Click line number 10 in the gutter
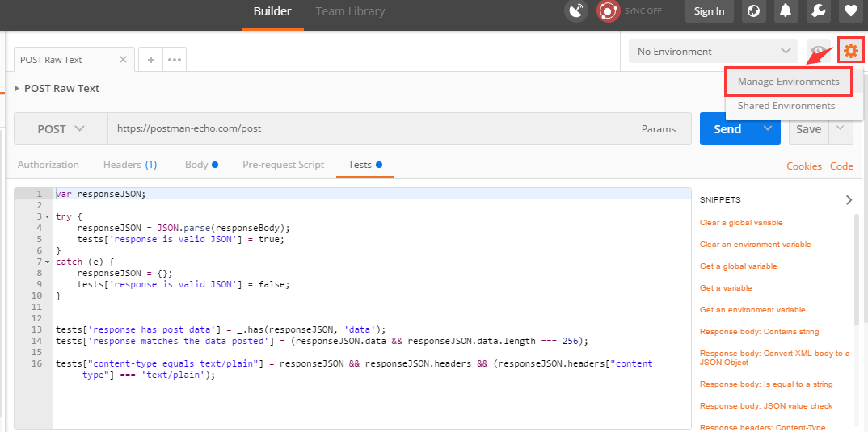The image size is (868, 432). click(x=36, y=296)
